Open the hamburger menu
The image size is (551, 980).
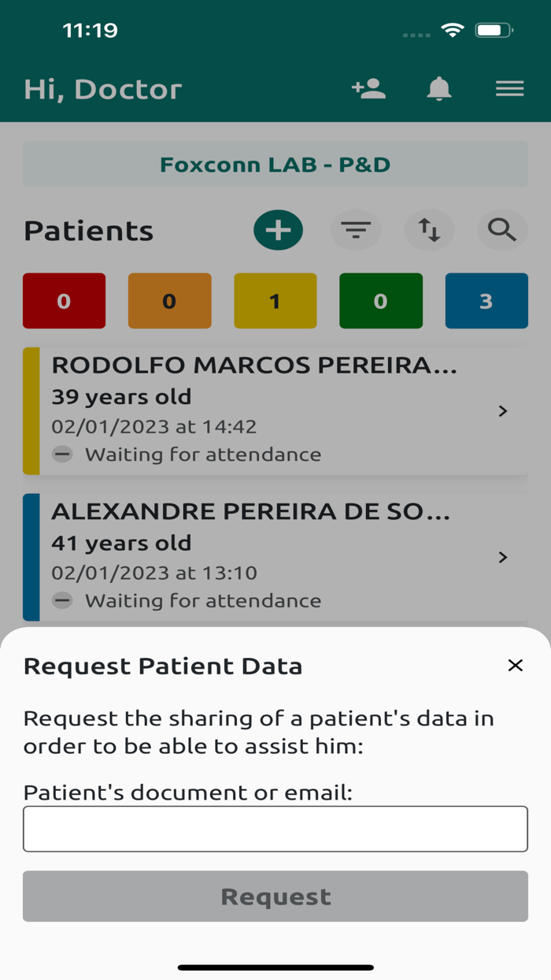tap(509, 89)
